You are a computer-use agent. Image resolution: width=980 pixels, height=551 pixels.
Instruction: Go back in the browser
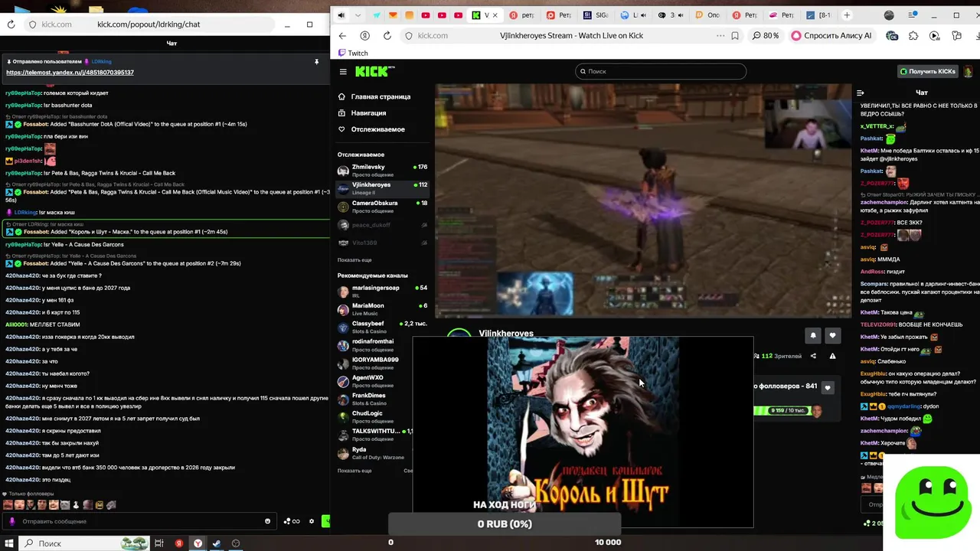pyautogui.click(x=342, y=35)
